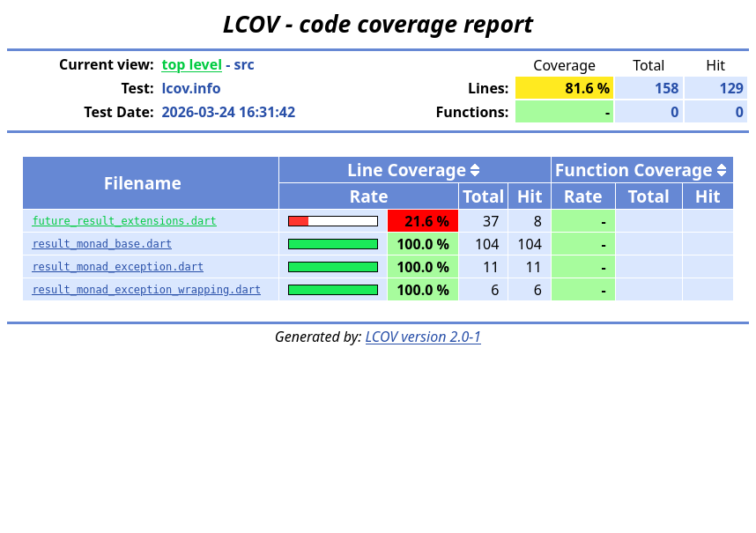Click hit lines value 129

click(x=730, y=88)
